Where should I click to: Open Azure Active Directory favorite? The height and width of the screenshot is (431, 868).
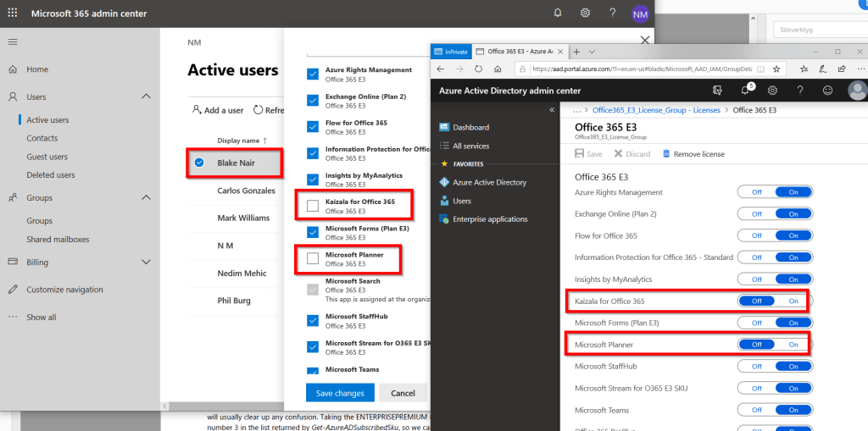pyautogui.click(x=489, y=182)
